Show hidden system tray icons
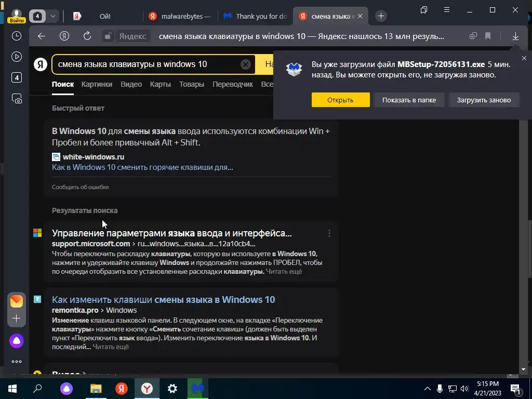 pos(428,389)
